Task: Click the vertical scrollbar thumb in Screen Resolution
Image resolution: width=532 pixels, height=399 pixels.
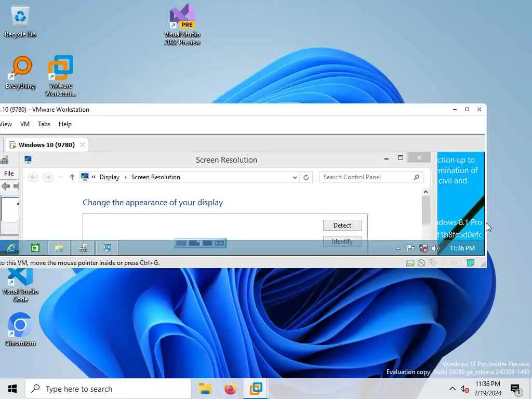Action: pyautogui.click(x=425, y=210)
